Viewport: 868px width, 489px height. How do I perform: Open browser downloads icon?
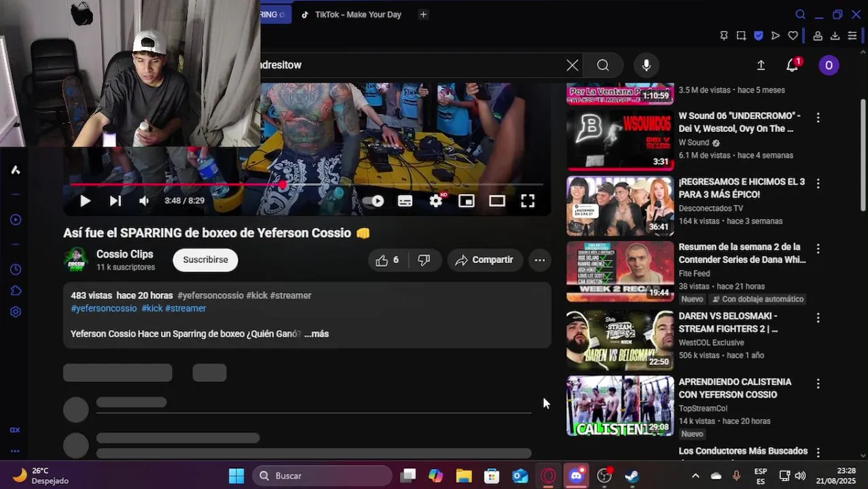[x=835, y=36]
